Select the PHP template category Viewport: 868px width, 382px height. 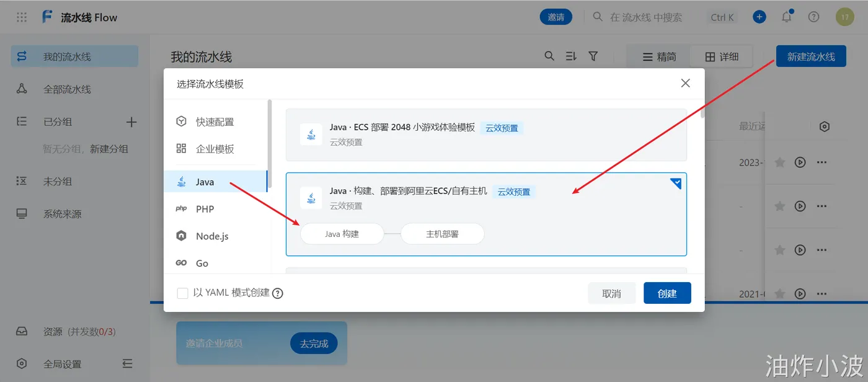[x=215, y=209]
